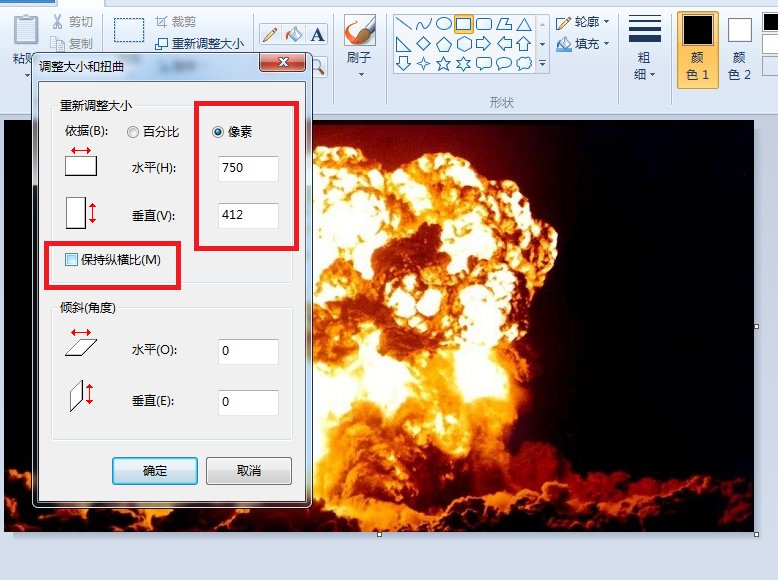
Task: Pick the Pentagon shape
Action: 444,44
